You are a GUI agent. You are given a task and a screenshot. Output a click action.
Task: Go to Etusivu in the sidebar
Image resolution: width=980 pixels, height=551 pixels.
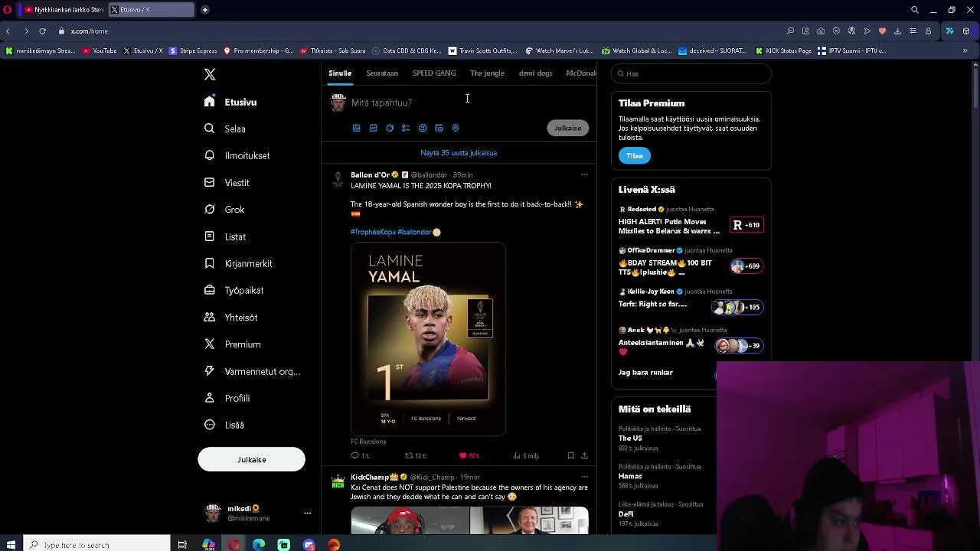pyautogui.click(x=230, y=102)
